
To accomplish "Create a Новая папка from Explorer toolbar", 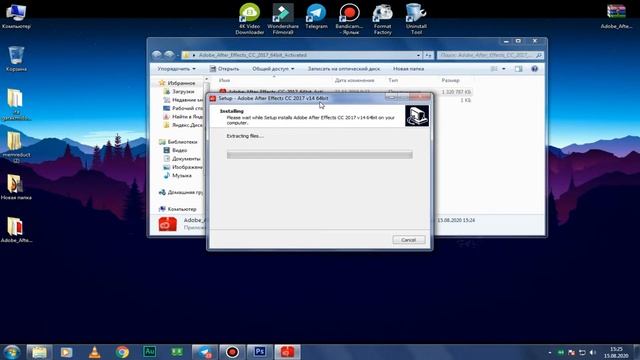I will tap(408, 69).
